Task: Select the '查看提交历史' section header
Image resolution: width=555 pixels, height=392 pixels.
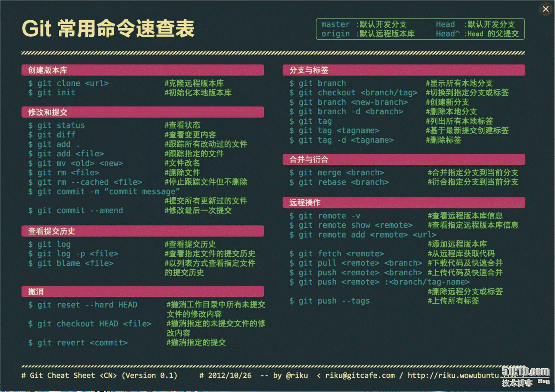Action: coord(142,231)
